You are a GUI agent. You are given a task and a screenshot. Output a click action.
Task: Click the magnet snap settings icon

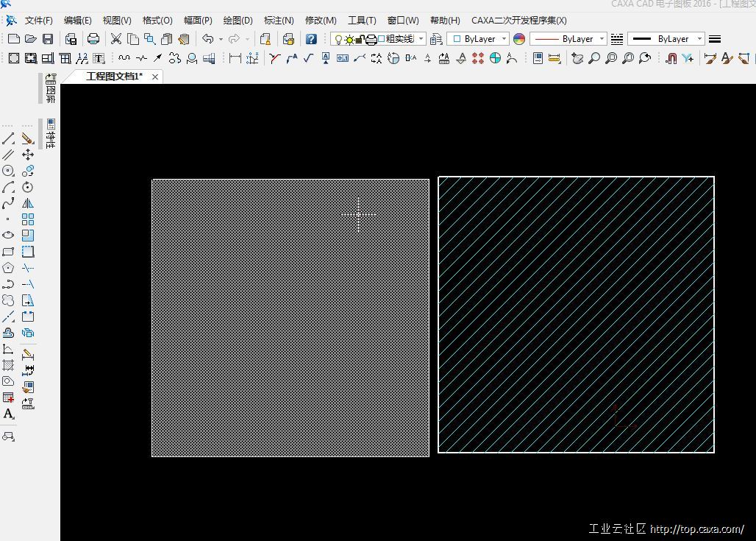(671, 58)
